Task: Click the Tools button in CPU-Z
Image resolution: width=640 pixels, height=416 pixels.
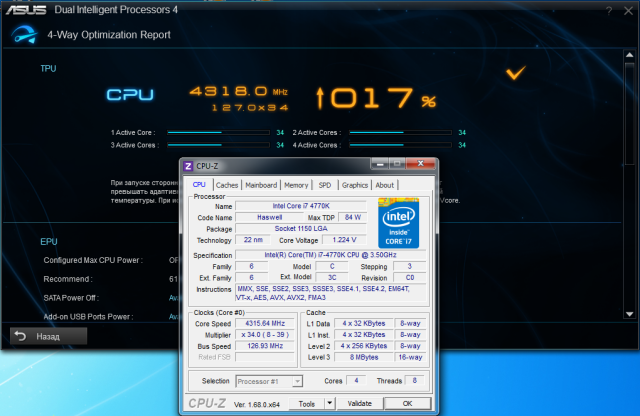Action: [x=307, y=404]
